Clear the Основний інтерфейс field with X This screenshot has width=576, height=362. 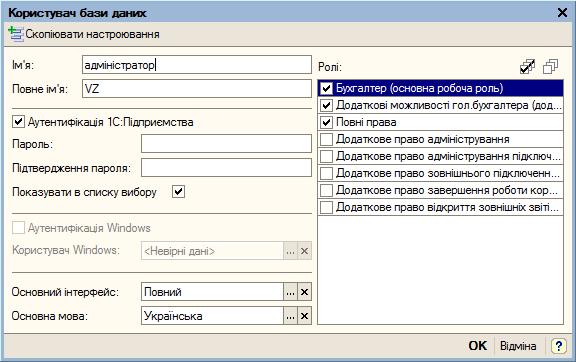point(304,292)
